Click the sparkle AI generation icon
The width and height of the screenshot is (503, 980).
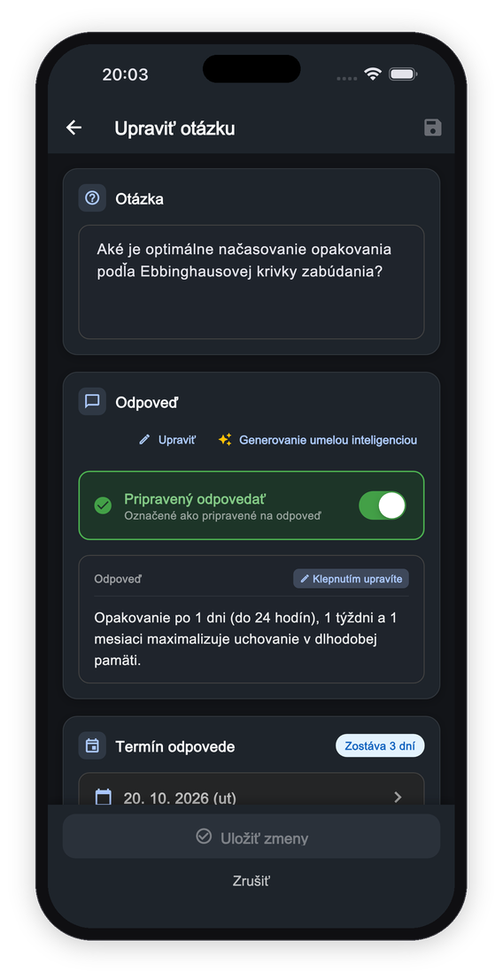225,440
